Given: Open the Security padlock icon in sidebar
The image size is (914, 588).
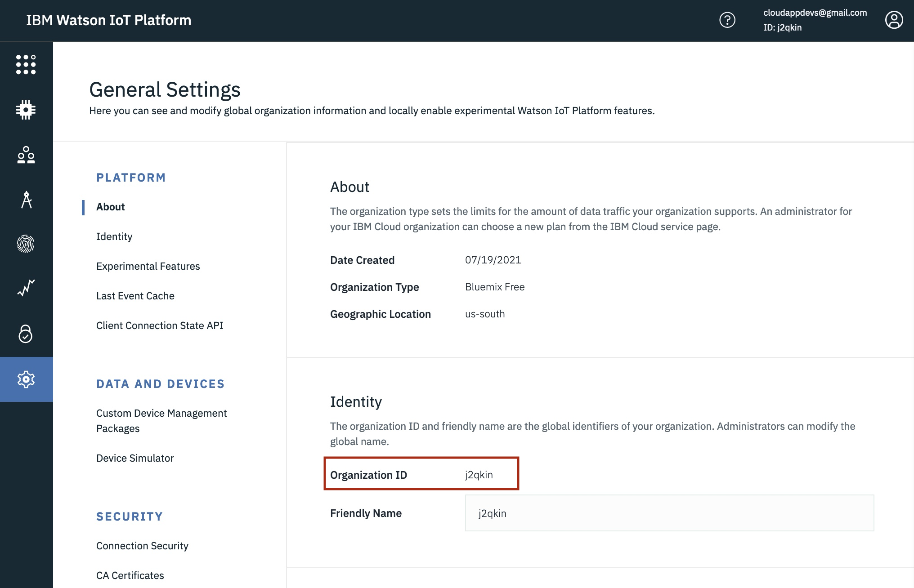Looking at the screenshot, I should [26, 334].
